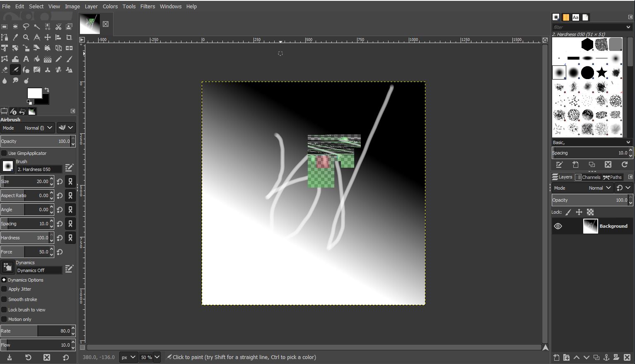
Task: Open the zoom percentage dropdown
Action: [x=157, y=357]
